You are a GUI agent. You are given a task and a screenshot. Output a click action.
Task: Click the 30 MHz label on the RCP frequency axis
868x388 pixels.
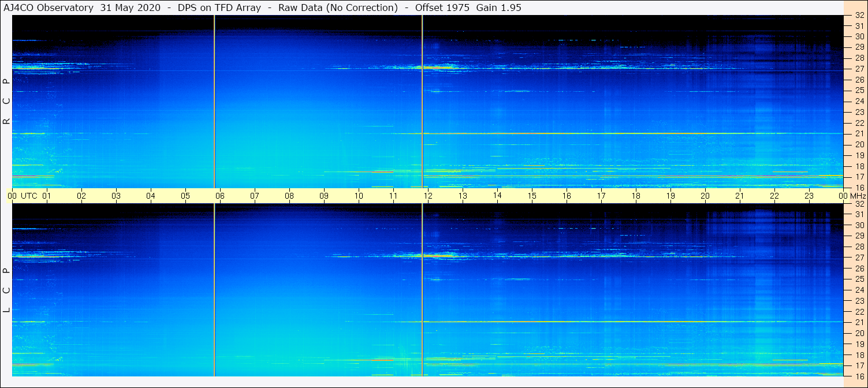(x=859, y=37)
